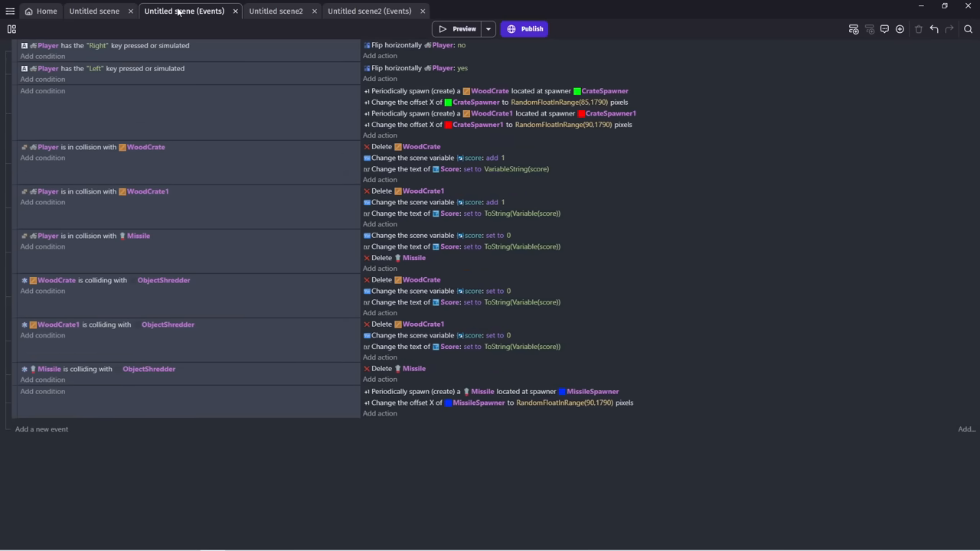This screenshot has height=551, width=980.
Task: Open the Preview options dropdown arrow
Action: (488, 28)
